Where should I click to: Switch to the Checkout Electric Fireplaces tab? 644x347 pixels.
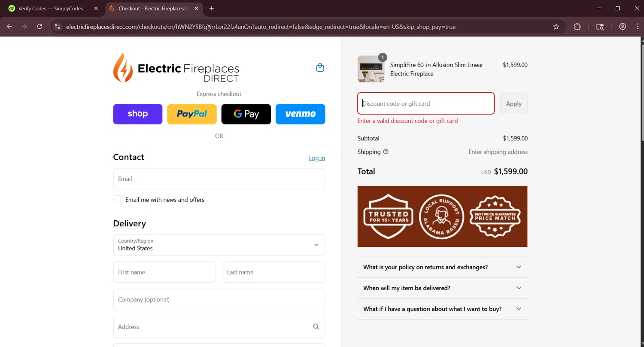[x=153, y=8]
